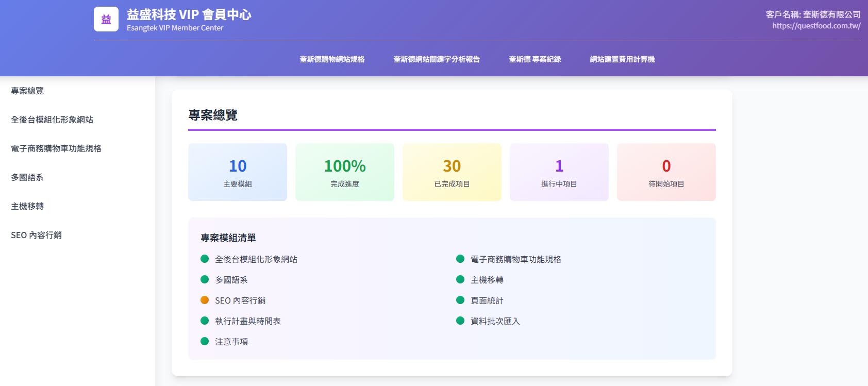This screenshot has width=868, height=386.
Task: Select 全後台模組化形象網站 in the sidebar
Action: (x=52, y=120)
